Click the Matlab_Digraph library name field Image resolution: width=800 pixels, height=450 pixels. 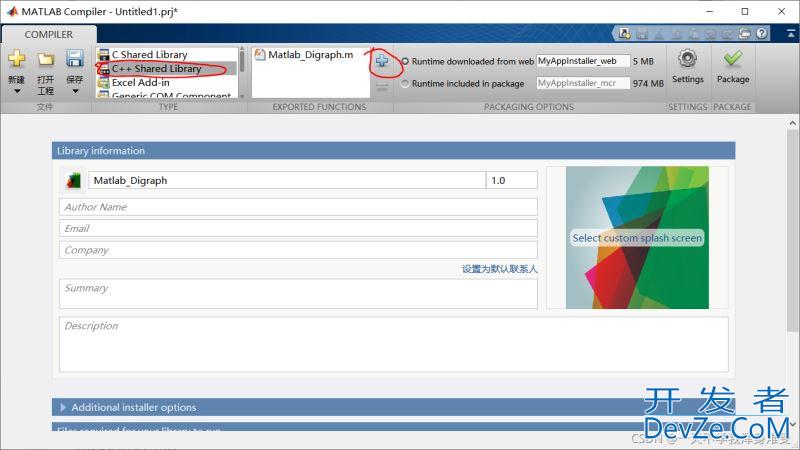point(287,181)
